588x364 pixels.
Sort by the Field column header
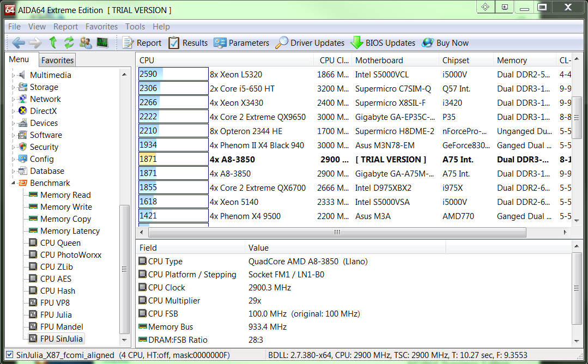click(191, 248)
